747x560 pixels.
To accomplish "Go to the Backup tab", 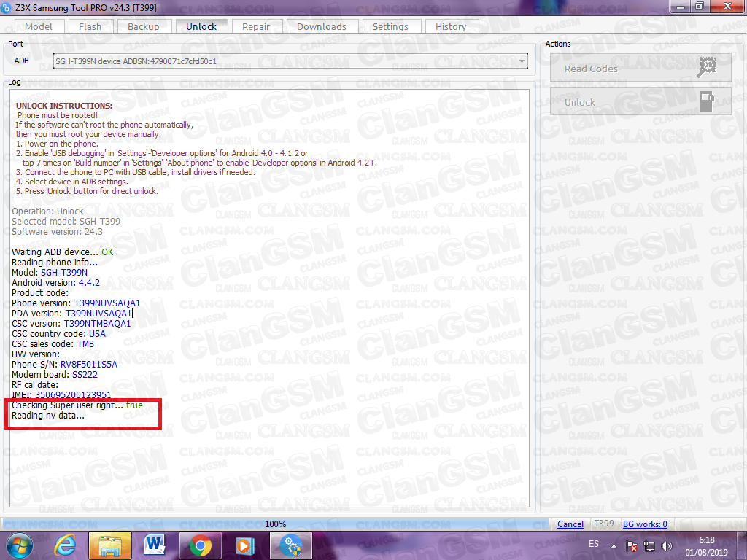I will [144, 27].
